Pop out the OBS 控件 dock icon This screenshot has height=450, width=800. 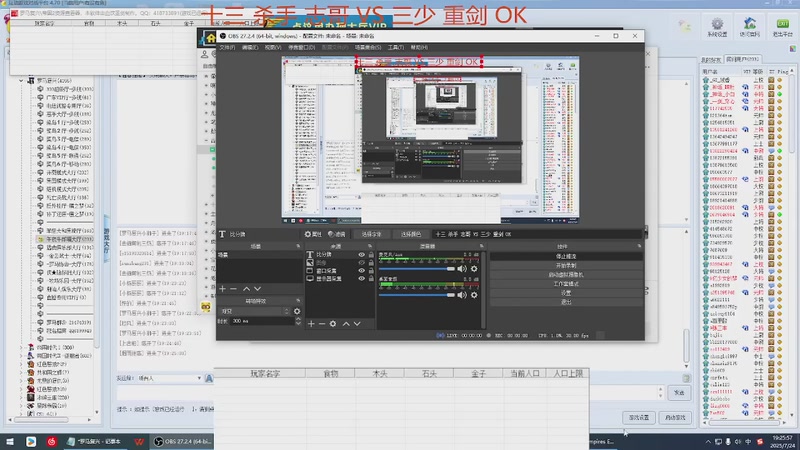point(639,246)
